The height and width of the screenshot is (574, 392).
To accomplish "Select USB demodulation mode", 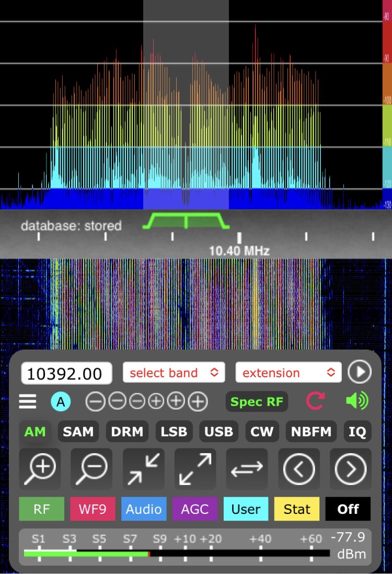I will 218,432.
